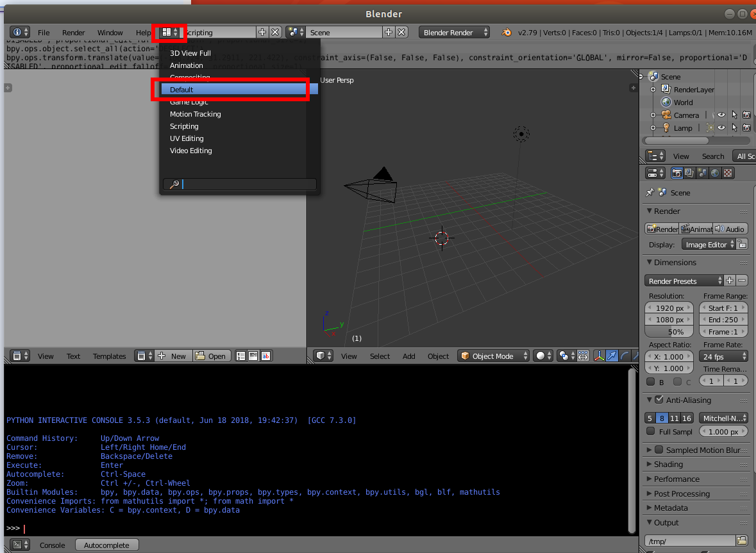The image size is (756, 553).
Task: Select Render Layers properties tab
Action: (x=689, y=173)
